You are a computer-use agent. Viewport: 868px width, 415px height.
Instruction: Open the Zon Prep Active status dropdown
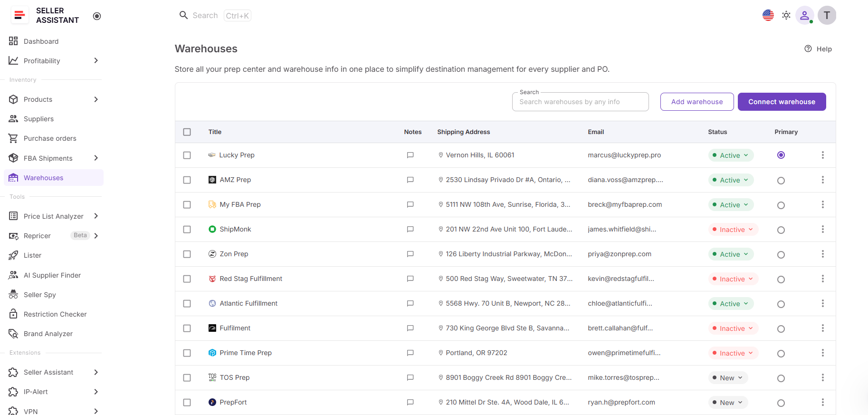[731, 254]
